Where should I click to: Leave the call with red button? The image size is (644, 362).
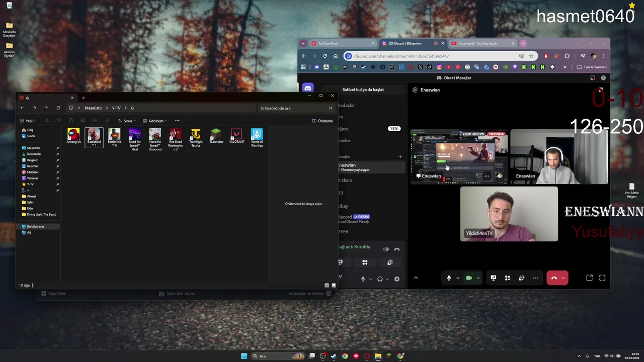554,278
